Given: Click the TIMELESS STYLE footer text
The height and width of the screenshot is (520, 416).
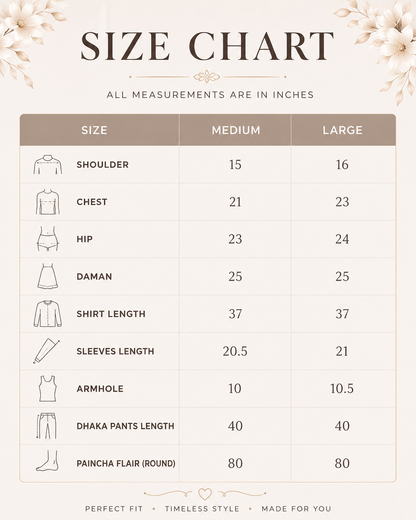Looking at the screenshot, I should coord(202,509).
